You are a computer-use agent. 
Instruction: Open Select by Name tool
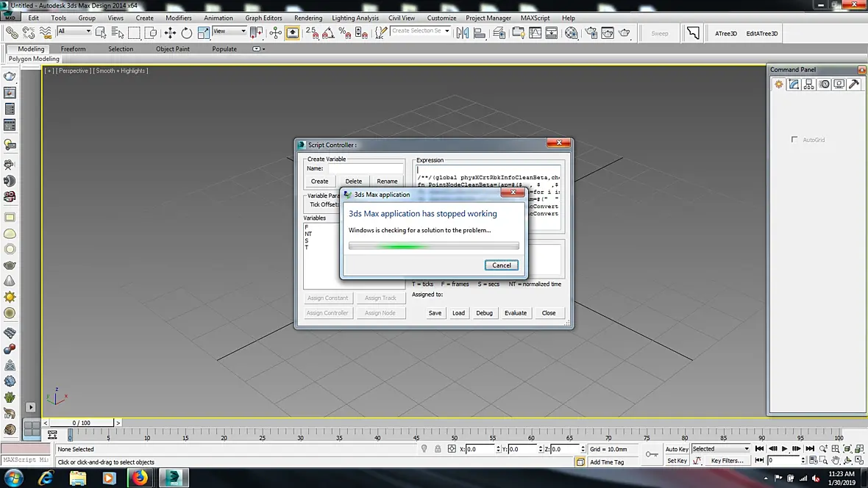[x=118, y=33]
